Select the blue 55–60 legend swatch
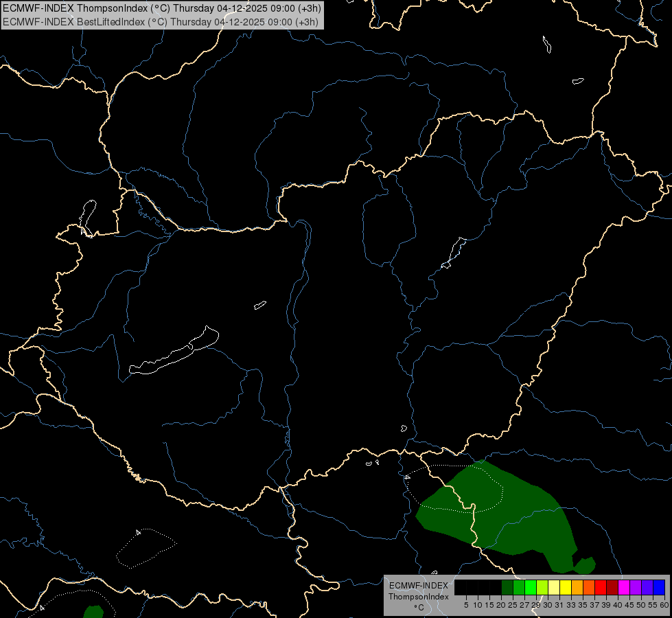Screen dimensions: 672x618 click(x=659, y=588)
